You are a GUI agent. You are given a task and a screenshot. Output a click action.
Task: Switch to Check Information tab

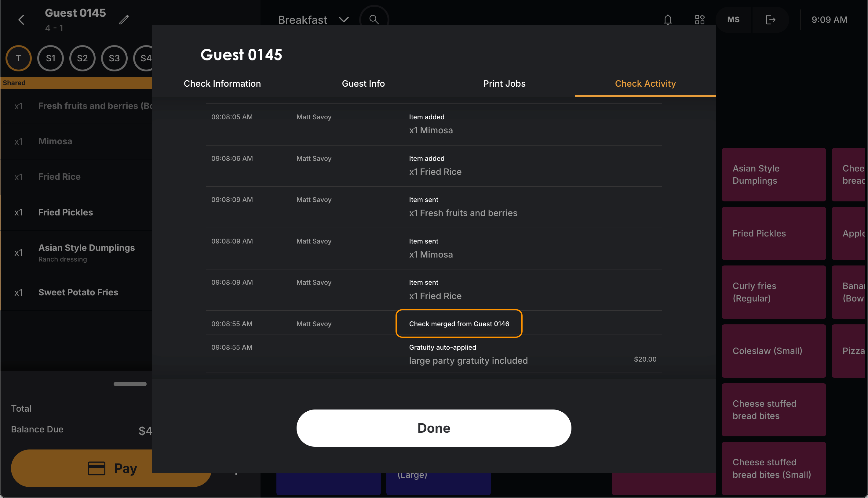[x=222, y=83]
